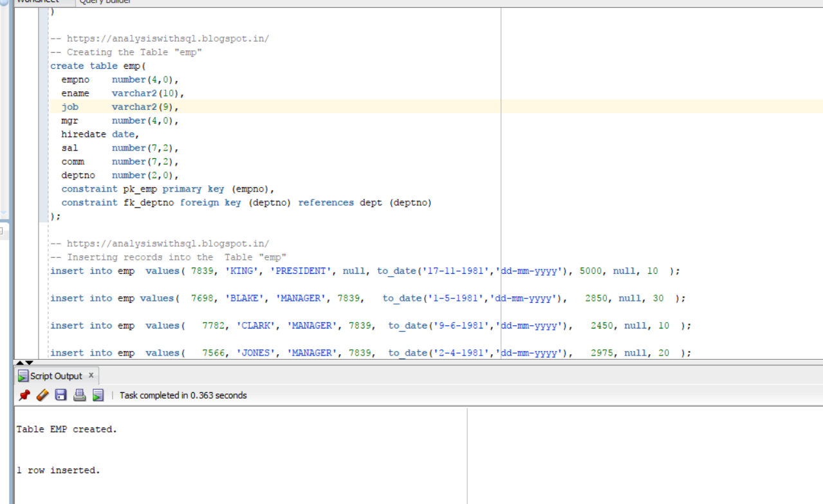This screenshot has height=504, width=823.
Task: Click the insert statement for 'BLAKE'
Action: tap(368, 298)
